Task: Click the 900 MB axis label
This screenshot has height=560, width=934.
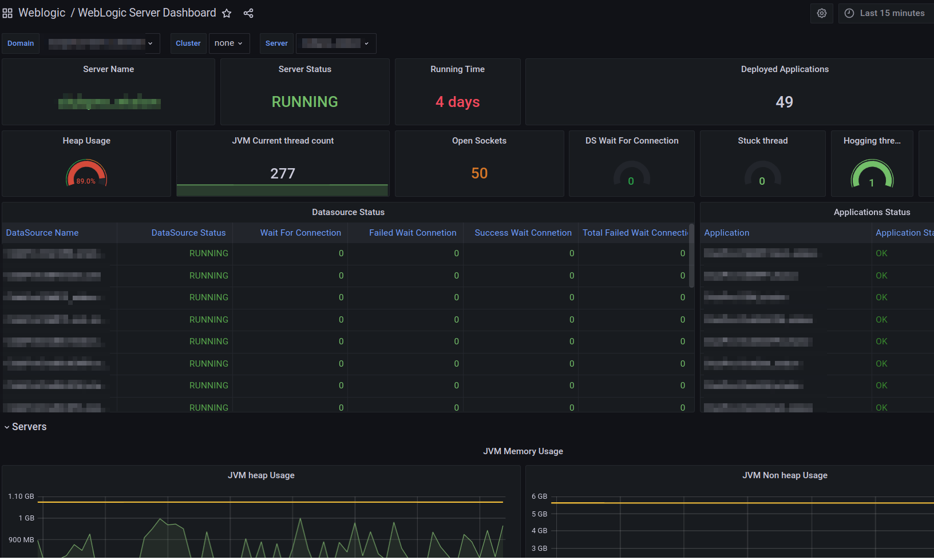Action: pos(21,540)
